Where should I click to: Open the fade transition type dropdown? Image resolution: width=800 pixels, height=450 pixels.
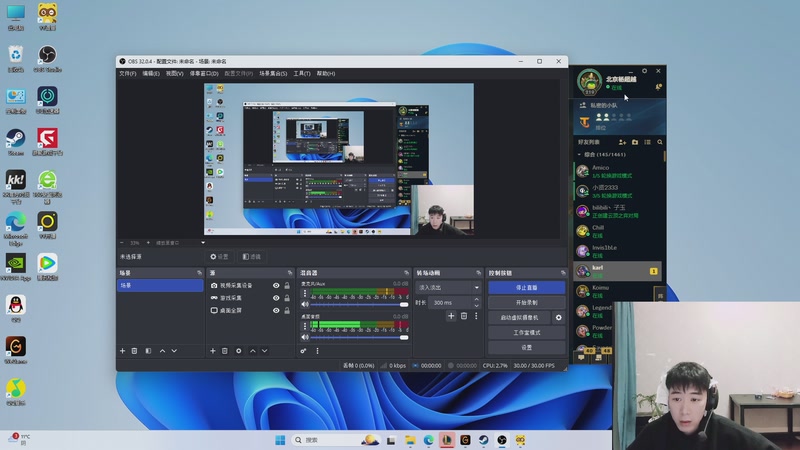click(x=448, y=287)
